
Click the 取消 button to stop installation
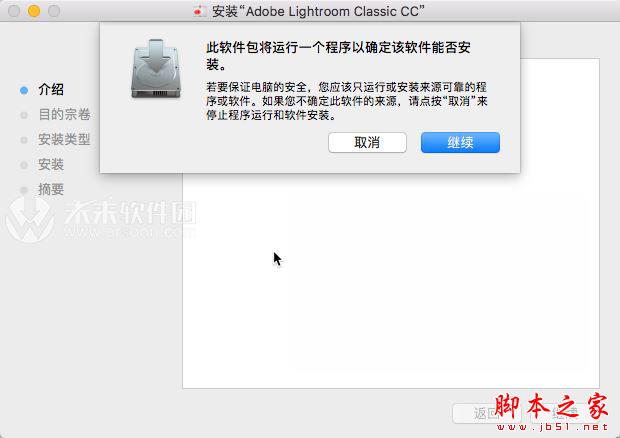click(x=367, y=142)
